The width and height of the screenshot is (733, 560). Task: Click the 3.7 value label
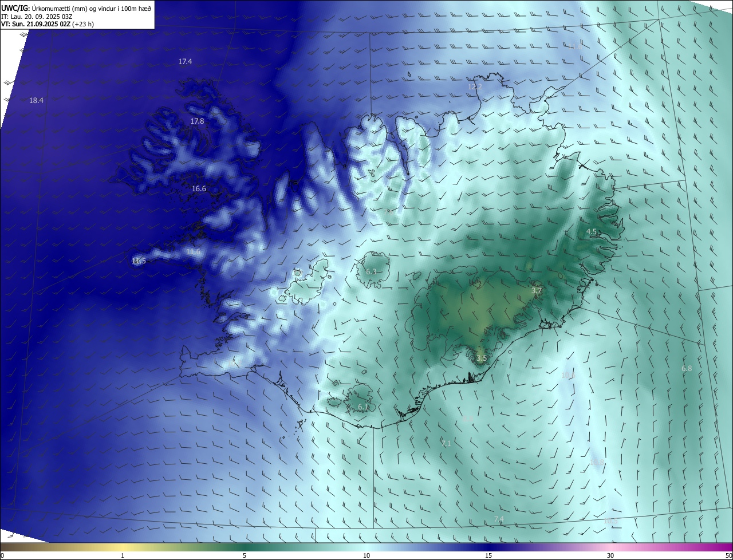[536, 290]
